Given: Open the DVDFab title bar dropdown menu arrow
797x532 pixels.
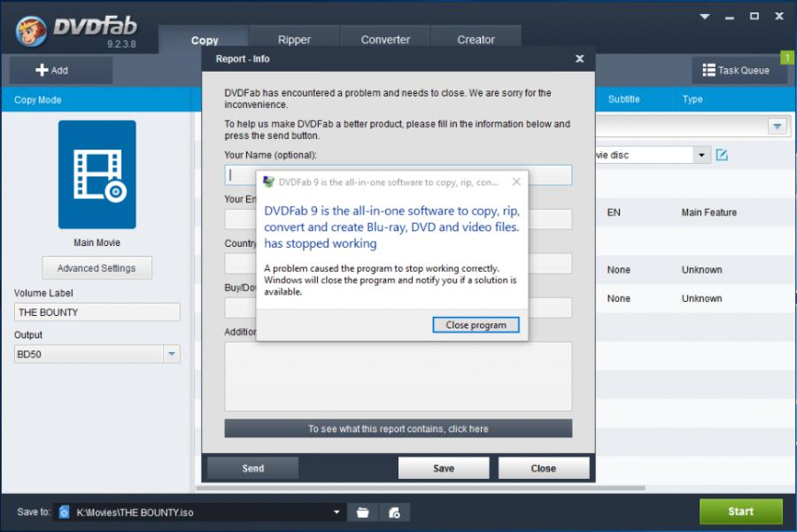Looking at the screenshot, I should (705, 17).
